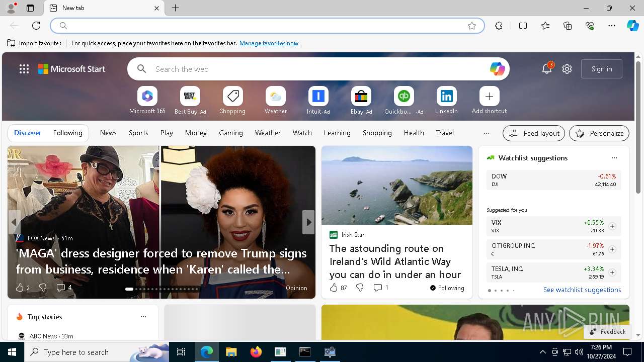Viewport: 644px width, 362px height.
Task: Dislike the Wild Atlantic Way article
Action: point(360,288)
